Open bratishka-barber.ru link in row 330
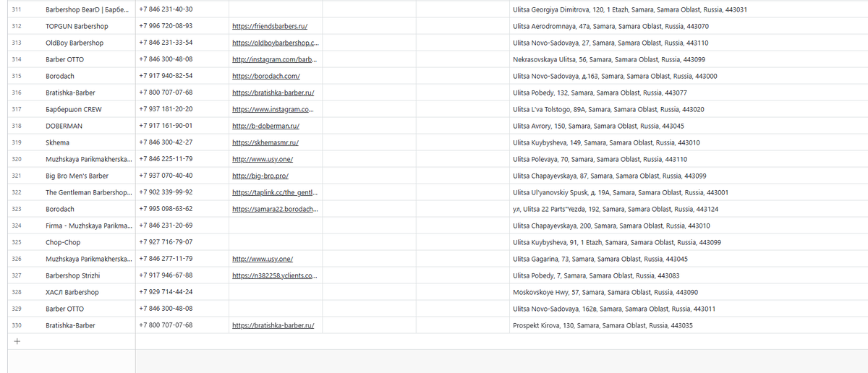The height and width of the screenshot is (373, 868). point(273,325)
